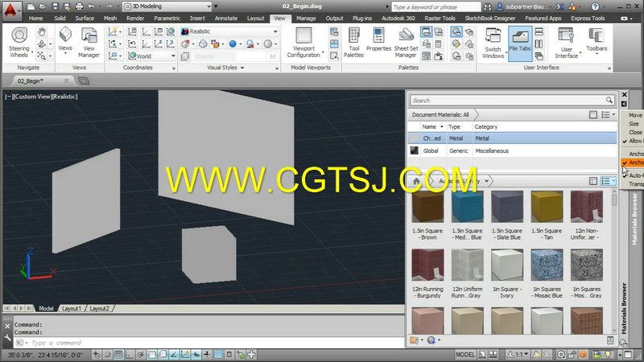Open Viewport Configuration
This screenshot has height=362, width=644.
[x=304, y=43]
